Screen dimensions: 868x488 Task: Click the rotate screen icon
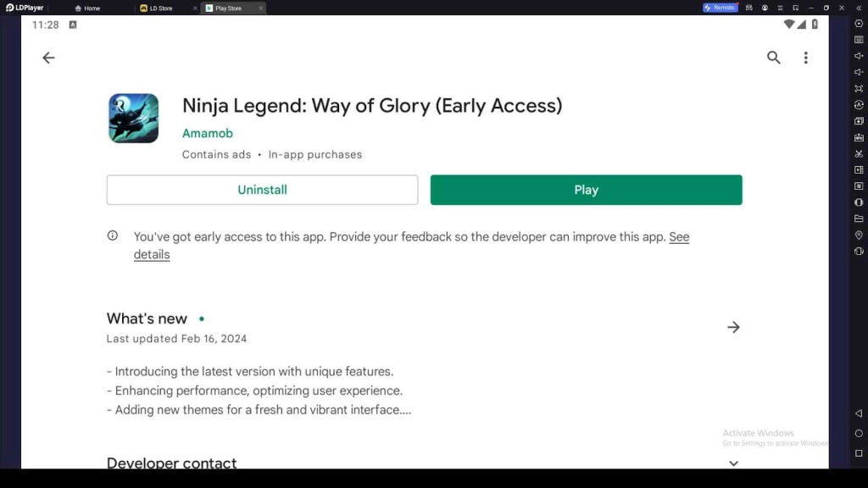tap(859, 251)
